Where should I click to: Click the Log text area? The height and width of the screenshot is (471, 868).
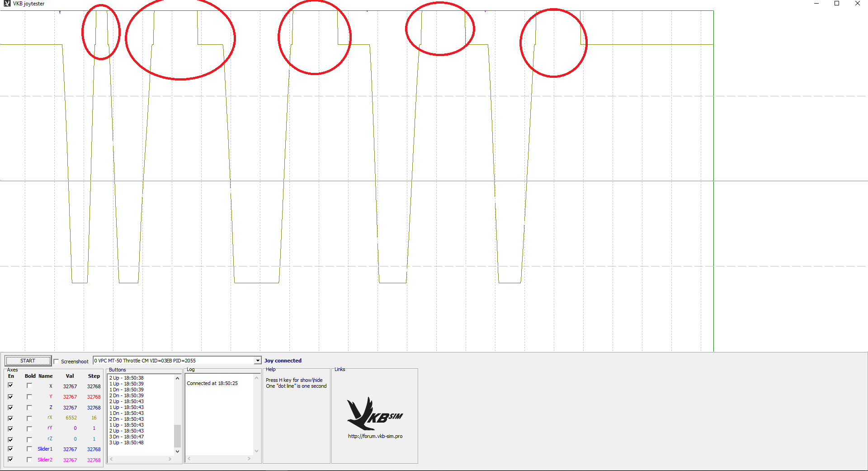[220, 414]
